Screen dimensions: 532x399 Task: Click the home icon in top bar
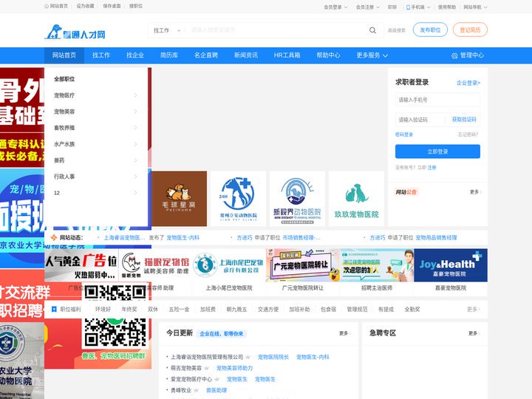tap(47, 7)
